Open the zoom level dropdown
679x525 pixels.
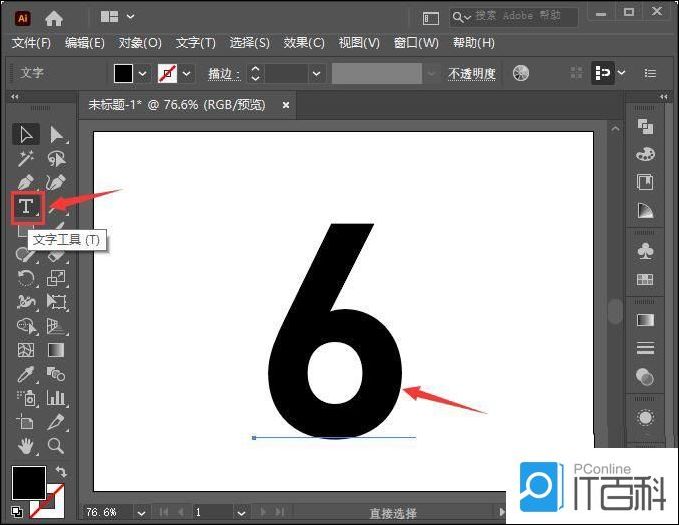[x=141, y=513]
